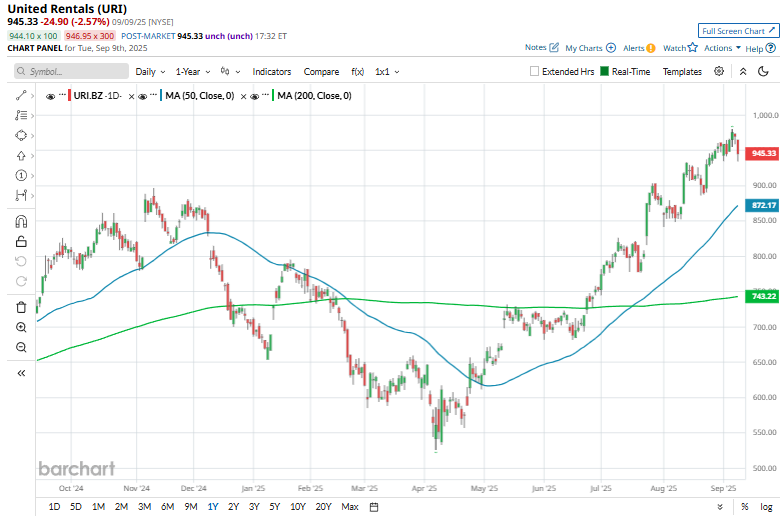
Task: Open the Indicators menu
Action: [x=272, y=72]
